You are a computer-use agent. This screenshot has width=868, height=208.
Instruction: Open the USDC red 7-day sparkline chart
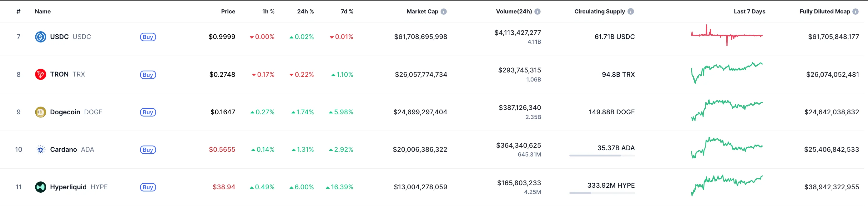(x=726, y=35)
